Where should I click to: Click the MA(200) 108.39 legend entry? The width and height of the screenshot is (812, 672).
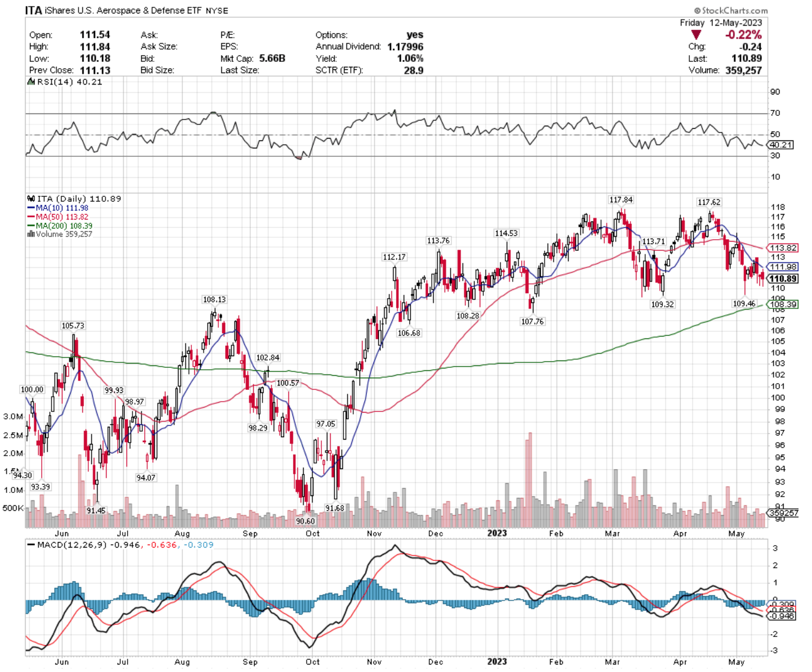[x=59, y=226]
